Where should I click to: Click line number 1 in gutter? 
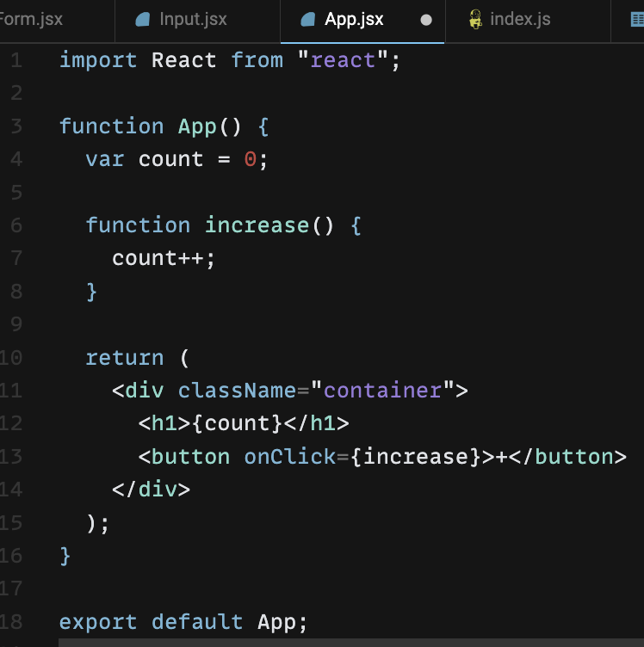pos(16,60)
